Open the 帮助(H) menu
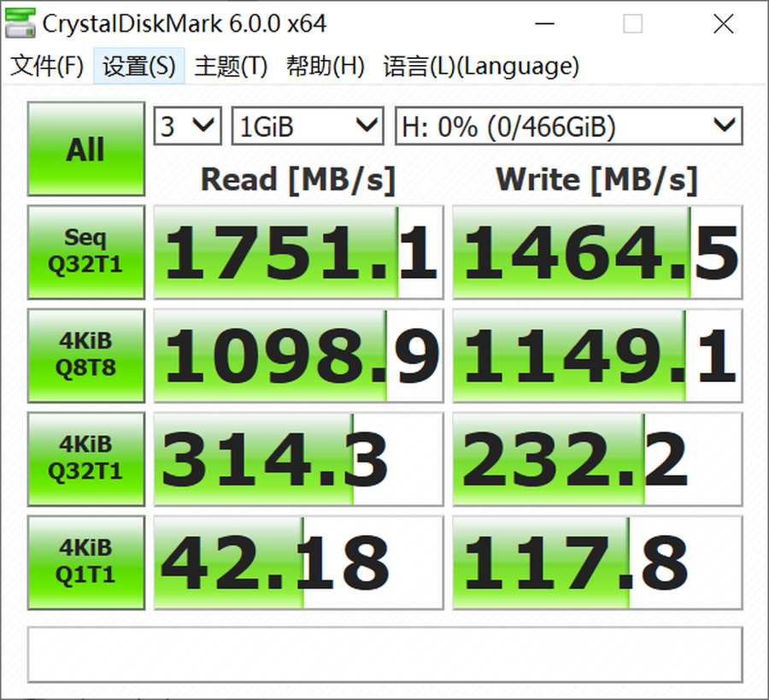Image resolution: width=769 pixels, height=700 pixels. coord(326,67)
